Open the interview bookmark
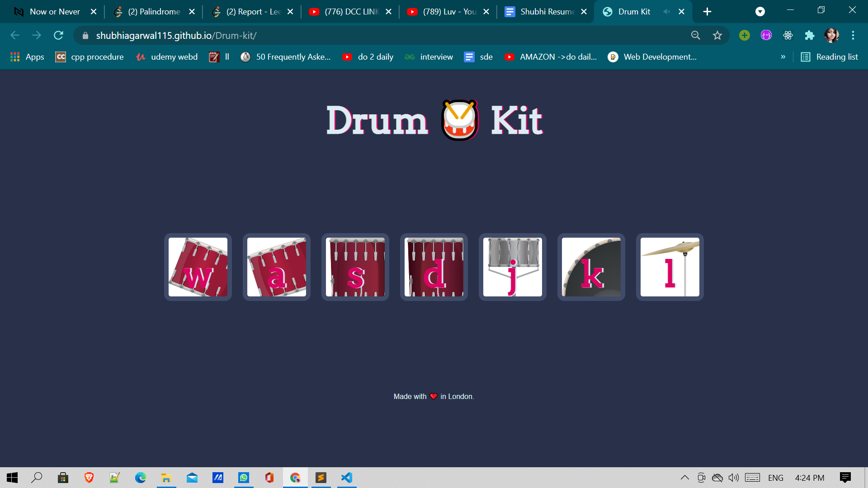Viewport: 868px width, 488px height. point(429,57)
